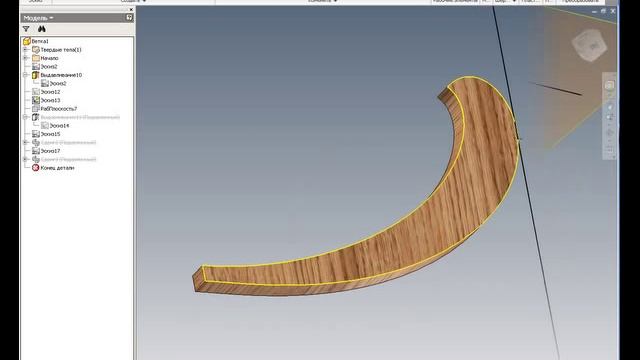Select the Эскиз12 sketch row
Viewport: 640px width, 360px height.
click(x=46, y=92)
